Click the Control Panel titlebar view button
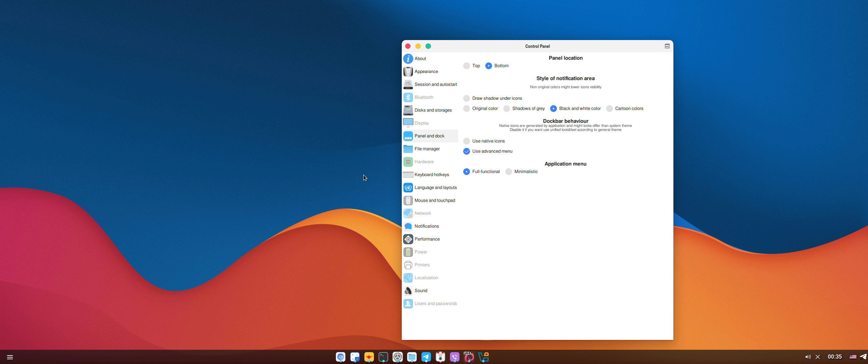 point(667,46)
